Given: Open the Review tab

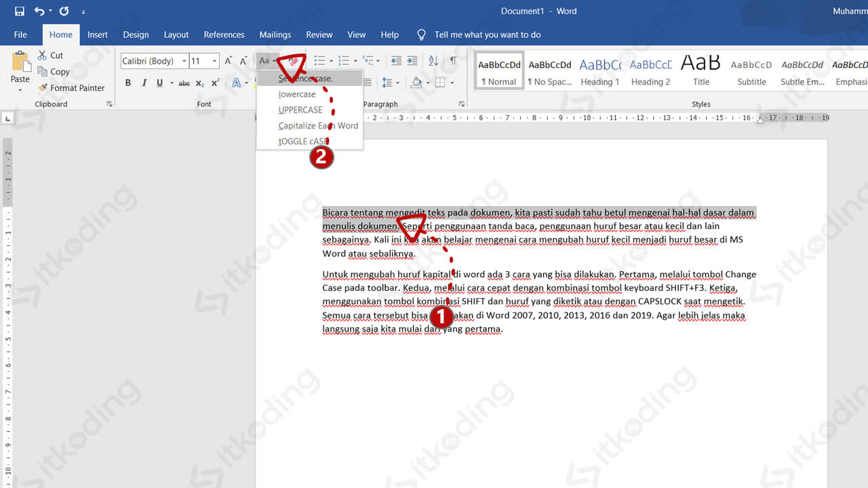Looking at the screenshot, I should pyautogui.click(x=319, y=35).
